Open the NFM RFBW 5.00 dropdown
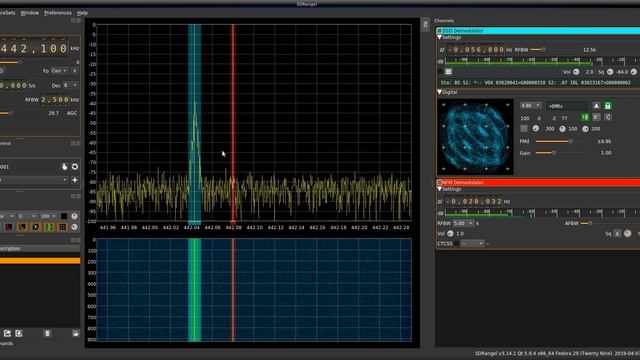The image size is (640, 360). click(463, 223)
